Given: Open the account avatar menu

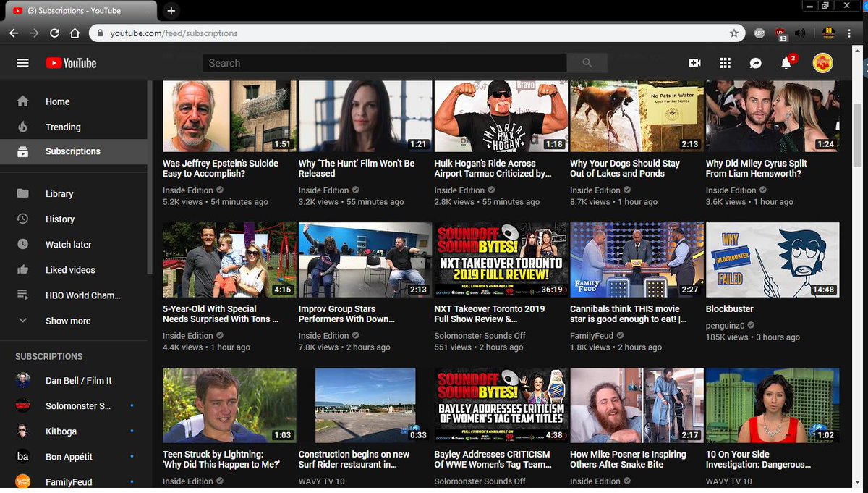Looking at the screenshot, I should tap(822, 63).
